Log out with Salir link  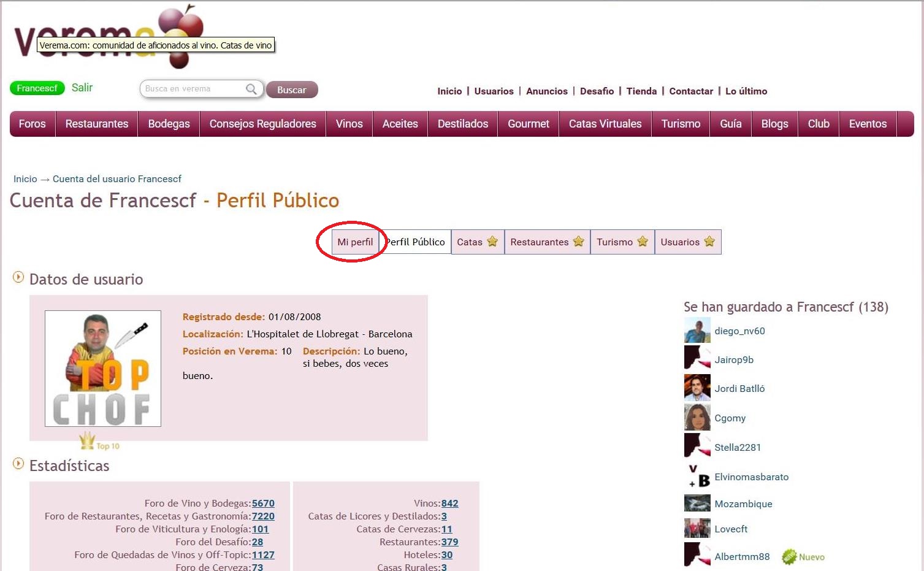[82, 88]
